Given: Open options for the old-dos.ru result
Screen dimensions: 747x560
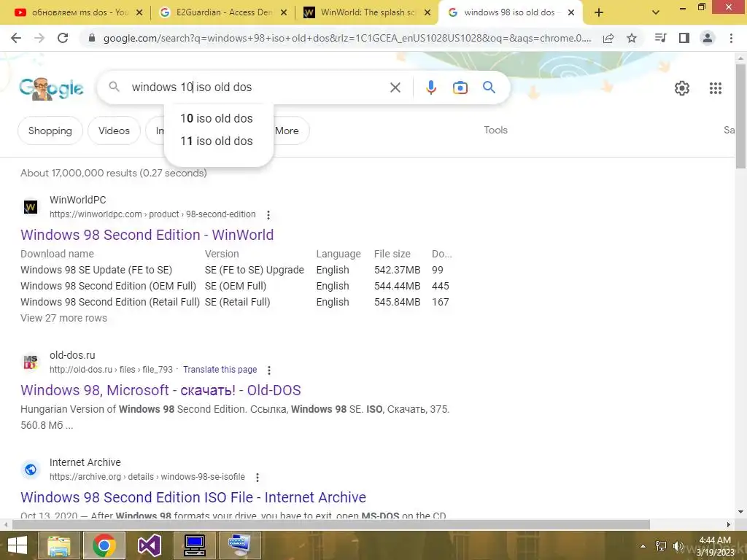Looking at the screenshot, I should tap(269, 370).
